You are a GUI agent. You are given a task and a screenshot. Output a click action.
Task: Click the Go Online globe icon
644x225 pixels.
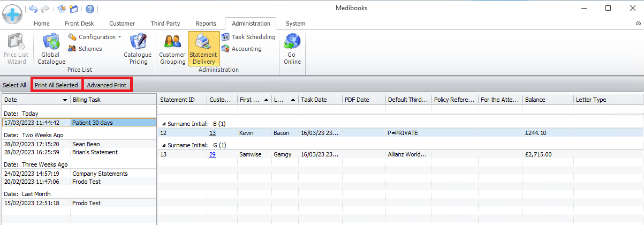point(292,42)
